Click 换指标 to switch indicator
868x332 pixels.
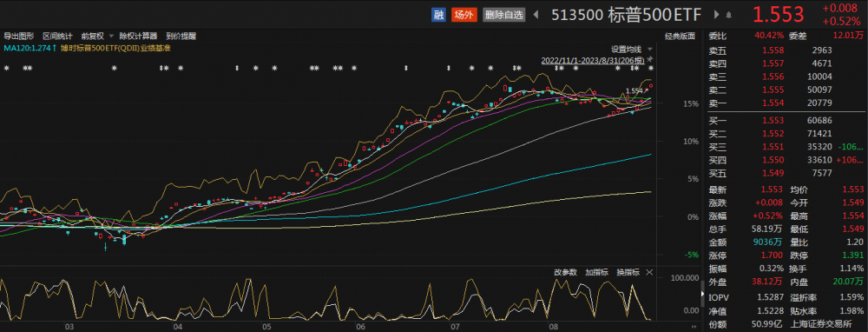(628, 272)
